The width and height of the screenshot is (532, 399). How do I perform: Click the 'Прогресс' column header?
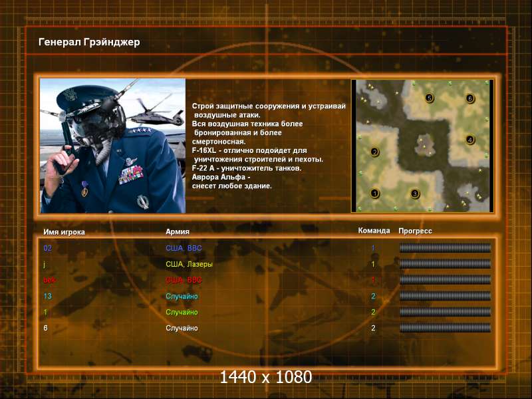pyautogui.click(x=415, y=231)
